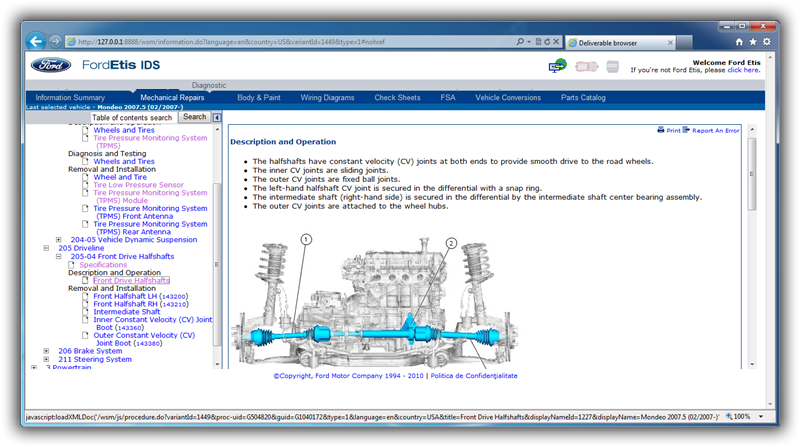Open the FSA tab
800x447 pixels.
448,97
